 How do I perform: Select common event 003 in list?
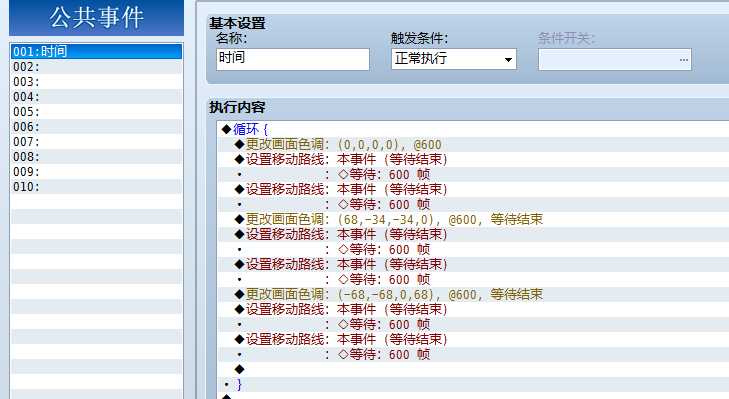coord(96,81)
